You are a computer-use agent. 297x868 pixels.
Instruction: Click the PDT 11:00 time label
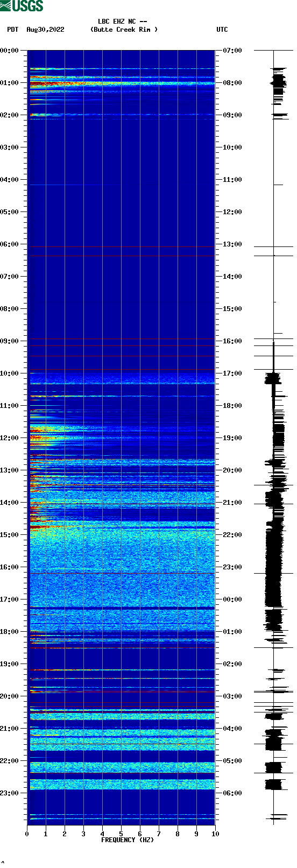(10, 406)
